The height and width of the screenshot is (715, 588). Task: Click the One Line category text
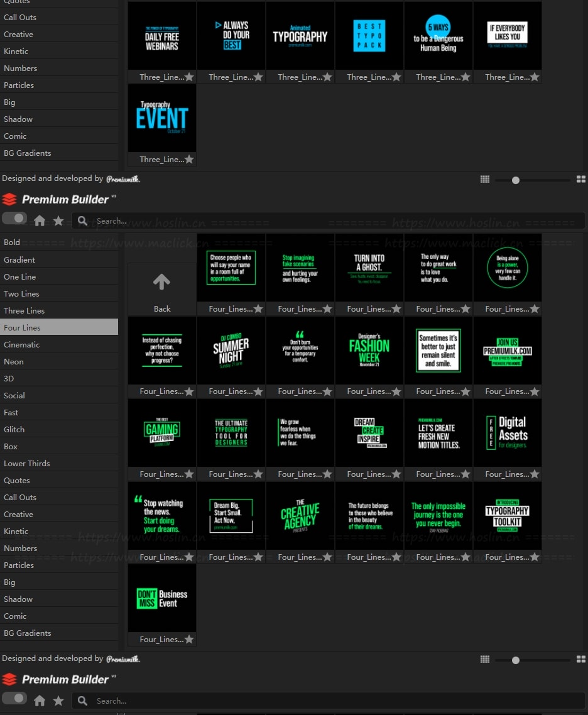coord(19,277)
